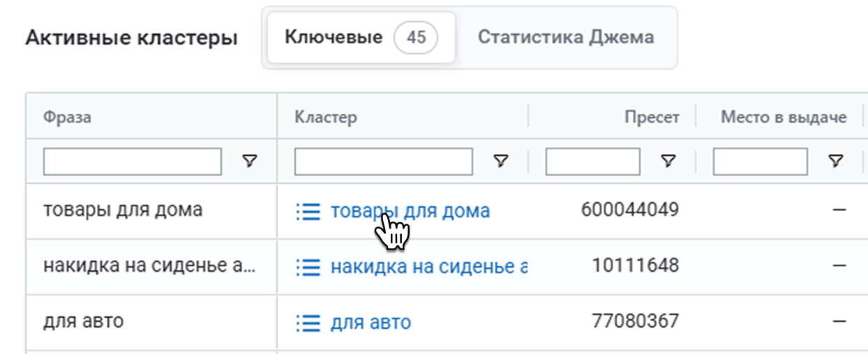This screenshot has width=868, height=354.
Task: Focus the Пресет filter input field
Action: click(x=593, y=162)
